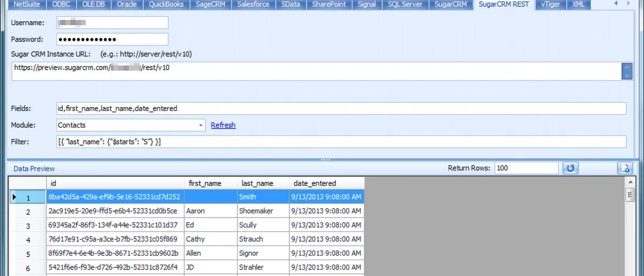644x276 pixels.
Task: Click into the Filter text field
Action: point(341,141)
